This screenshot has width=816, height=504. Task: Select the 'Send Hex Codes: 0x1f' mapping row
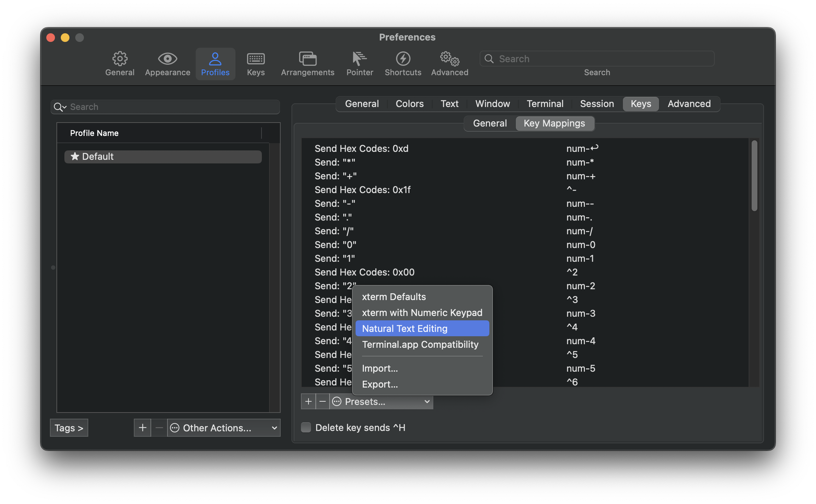pos(524,190)
